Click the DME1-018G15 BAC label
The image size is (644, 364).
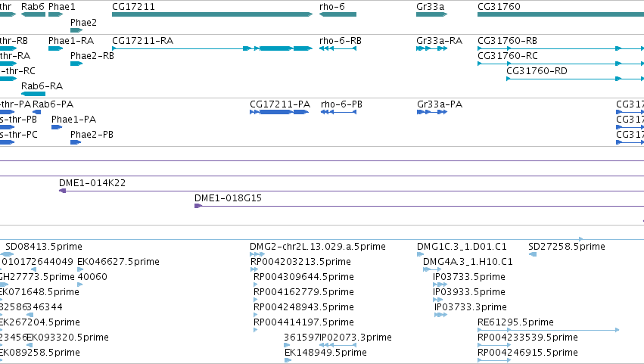click(228, 198)
